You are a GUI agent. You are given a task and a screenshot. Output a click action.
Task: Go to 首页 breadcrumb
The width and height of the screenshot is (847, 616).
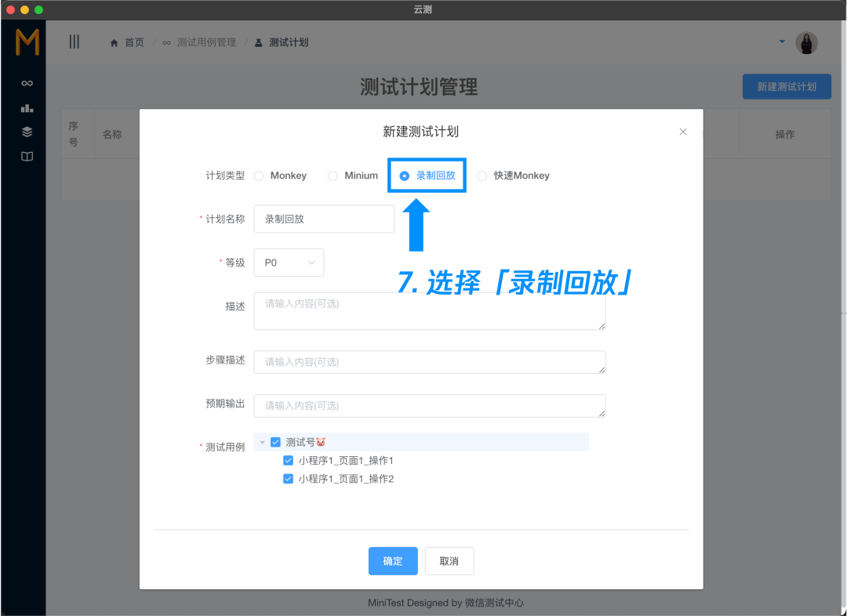click(x=135, y=42)
